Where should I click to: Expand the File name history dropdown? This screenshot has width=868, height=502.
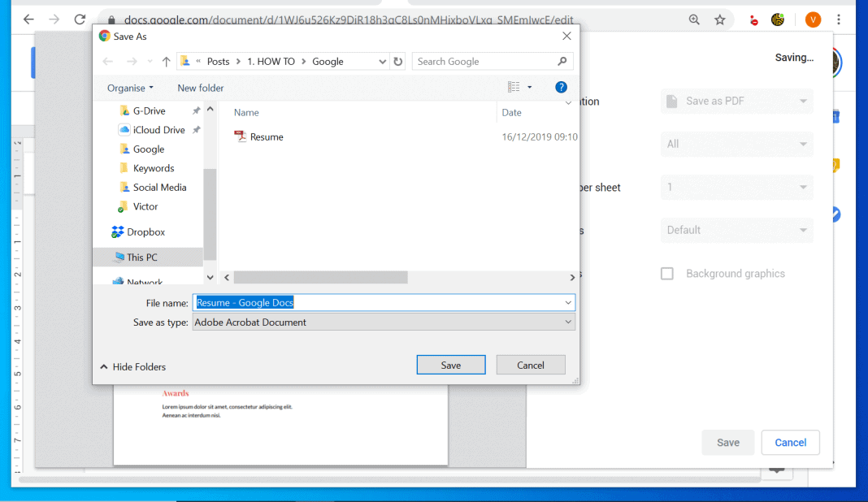pyautogui.click(x=568, y=303)
